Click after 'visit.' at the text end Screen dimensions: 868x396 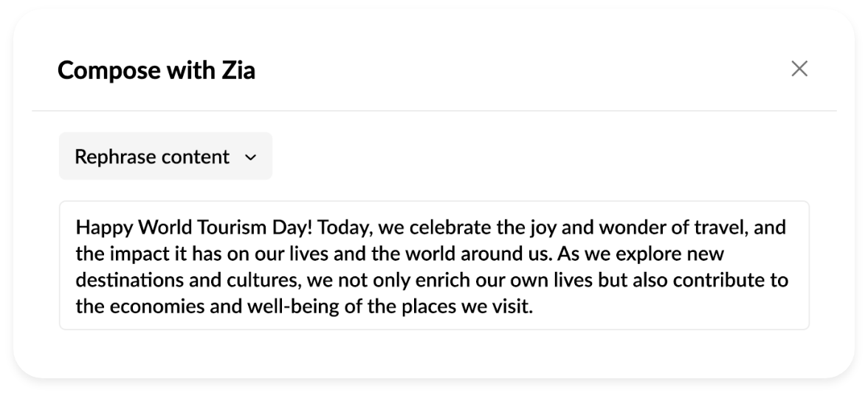tap(534, 307)
